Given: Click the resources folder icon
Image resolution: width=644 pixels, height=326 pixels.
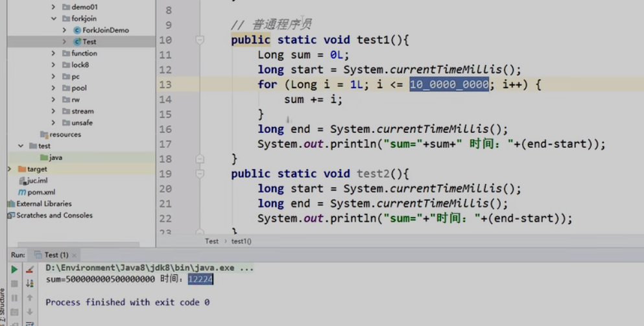Looking at the screenshot, I should coord(44,134).
